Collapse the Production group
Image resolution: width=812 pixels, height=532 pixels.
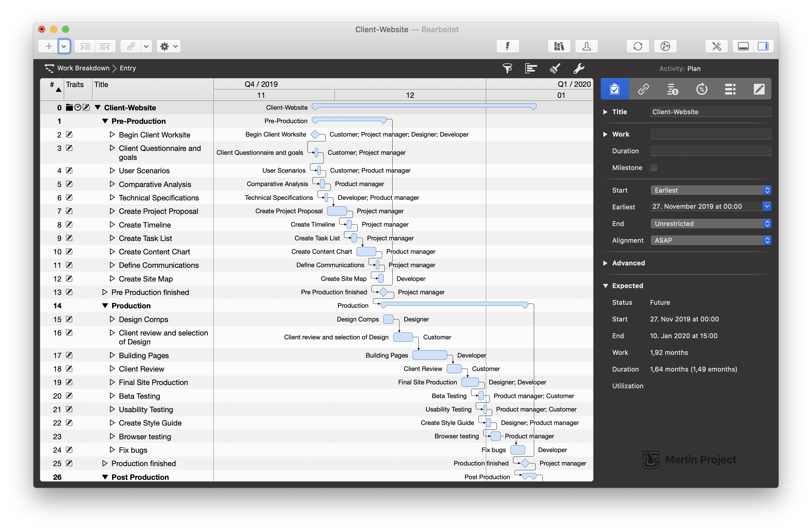(x=105, y=306)
